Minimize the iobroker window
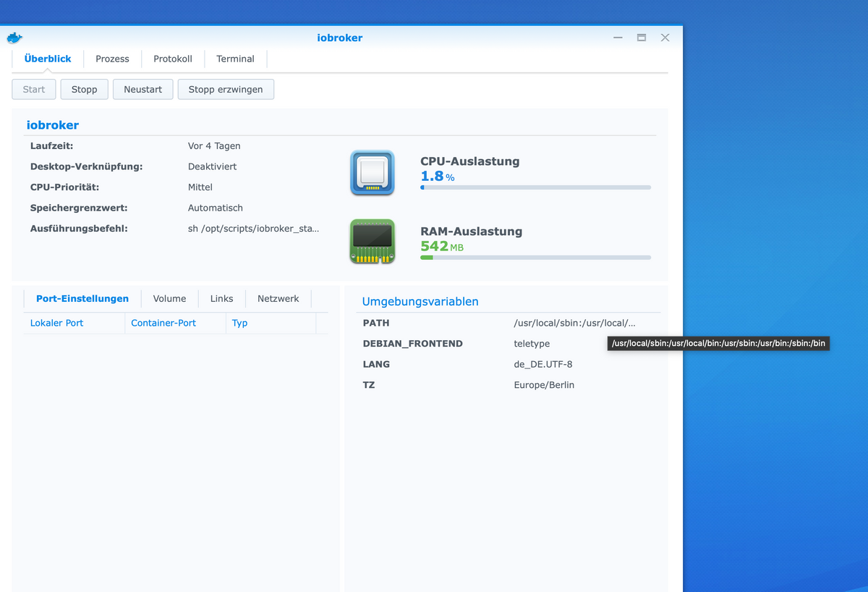Image resolution: width=868 pixels, height=592 pixels. pyautogui.click(x=618, y=38)
